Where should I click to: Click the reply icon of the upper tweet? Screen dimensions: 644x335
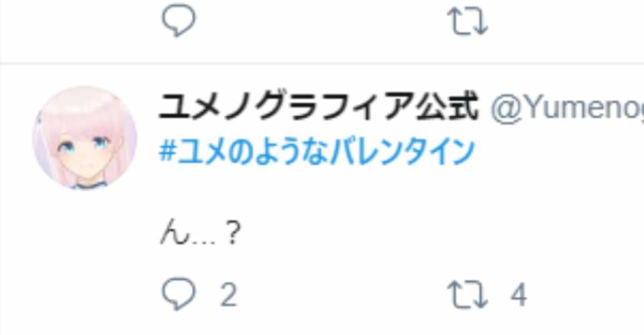tap(178, 19)
